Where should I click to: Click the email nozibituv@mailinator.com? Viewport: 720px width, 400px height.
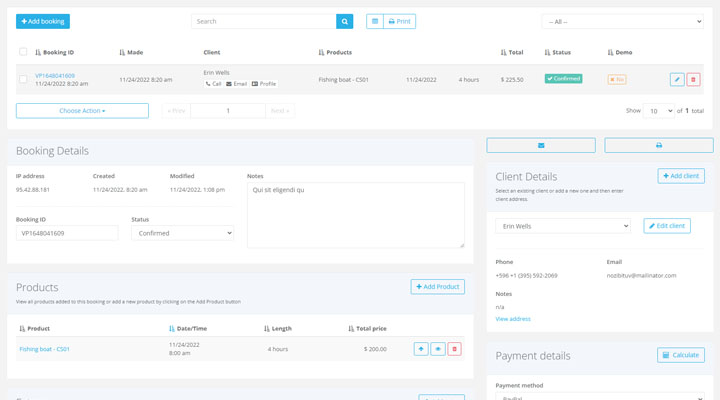coord(641,276)
